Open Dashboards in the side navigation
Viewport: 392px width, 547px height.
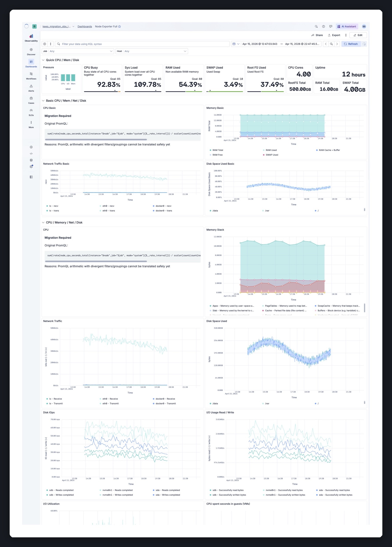click(x=31, y=64)
